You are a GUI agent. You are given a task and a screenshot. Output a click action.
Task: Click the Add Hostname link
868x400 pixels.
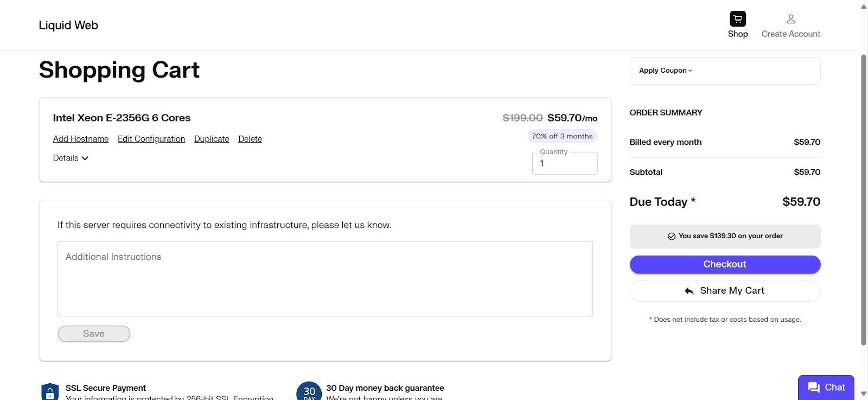point(81,139)
